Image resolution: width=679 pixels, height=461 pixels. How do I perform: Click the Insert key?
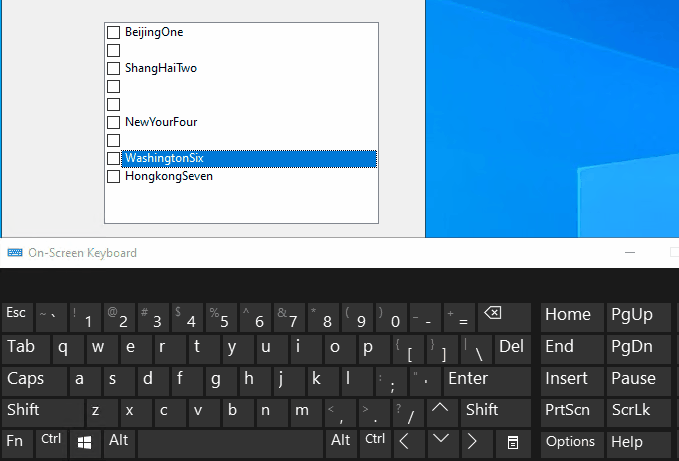pyautogui.click(x=572, y=380)
